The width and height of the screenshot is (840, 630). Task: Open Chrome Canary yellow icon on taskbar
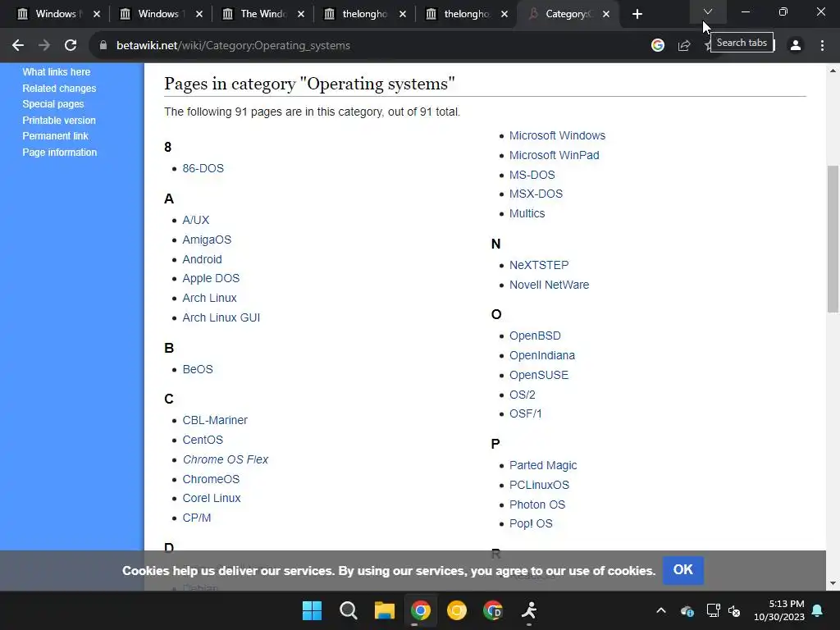tap(456, 610)
